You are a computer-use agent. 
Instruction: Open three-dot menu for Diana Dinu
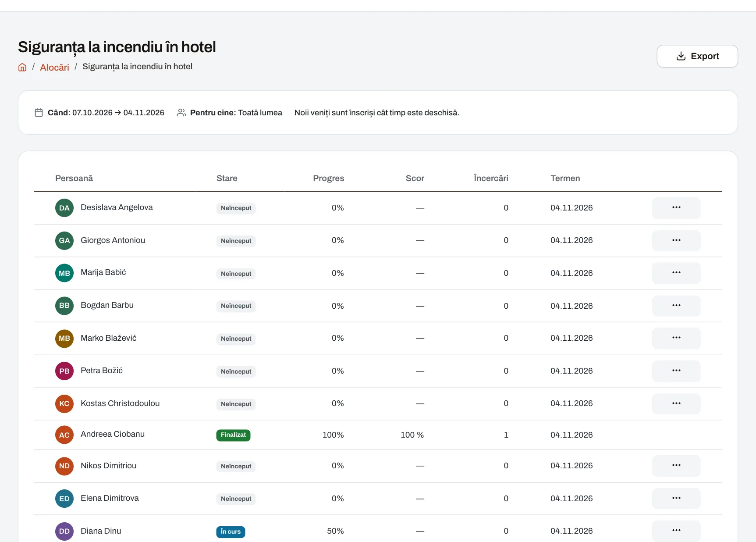click(676, 531)
